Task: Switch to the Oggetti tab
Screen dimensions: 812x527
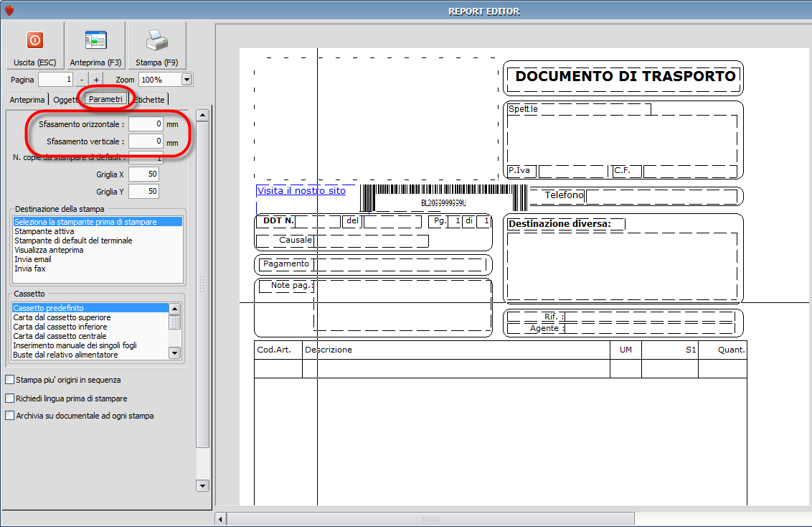Action: [x=65, y=100]
